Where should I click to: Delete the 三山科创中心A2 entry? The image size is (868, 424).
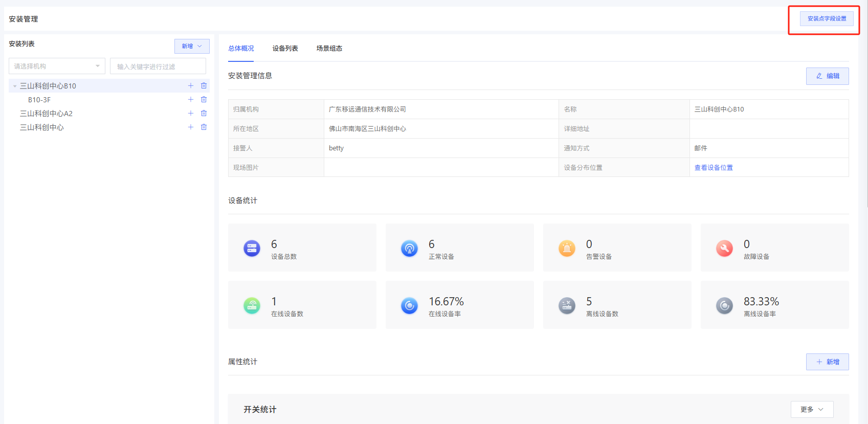tap(204, 114)
